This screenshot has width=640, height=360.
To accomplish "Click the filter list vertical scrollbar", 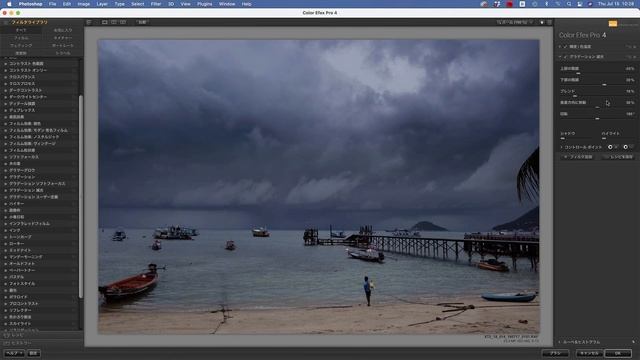I will pos(81,196).
